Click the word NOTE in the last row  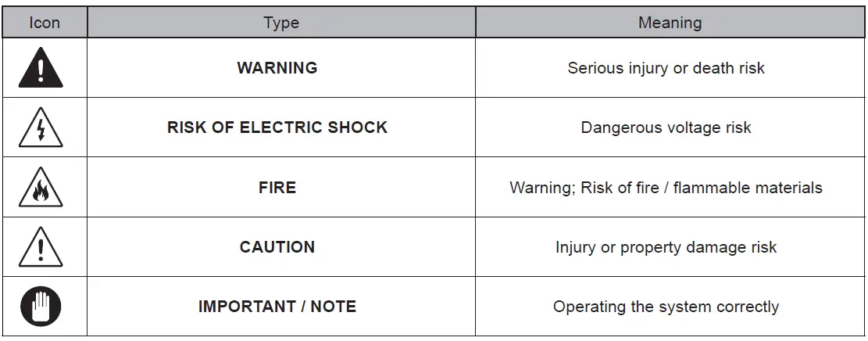pyautogui.click(x=334, y=307)
